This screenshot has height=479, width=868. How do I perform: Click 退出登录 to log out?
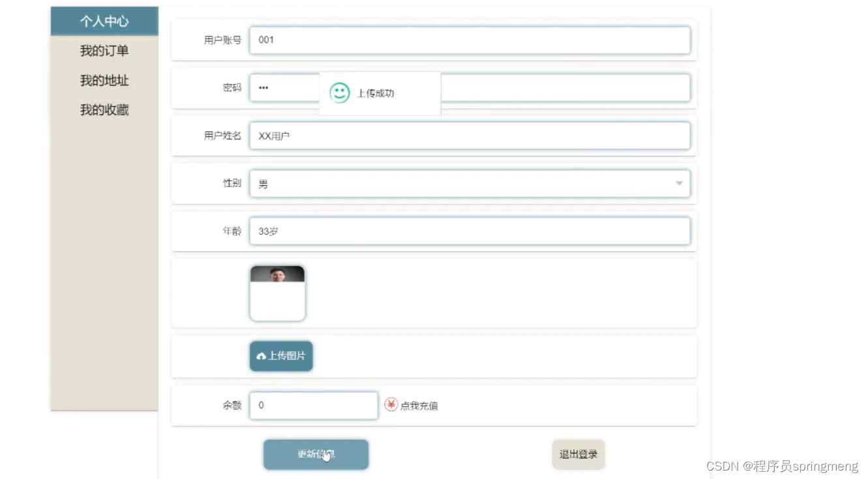click(x=578, y=454)
